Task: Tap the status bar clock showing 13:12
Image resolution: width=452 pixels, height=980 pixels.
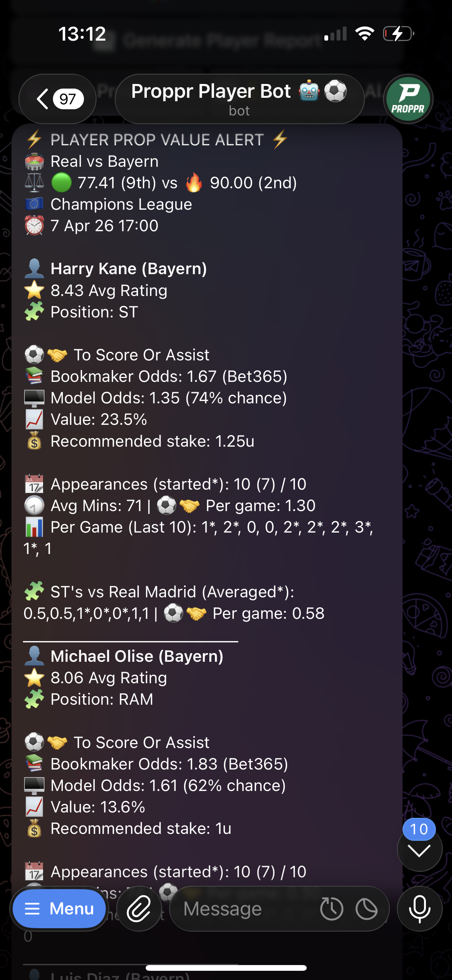Action: (x=82, y=34)
